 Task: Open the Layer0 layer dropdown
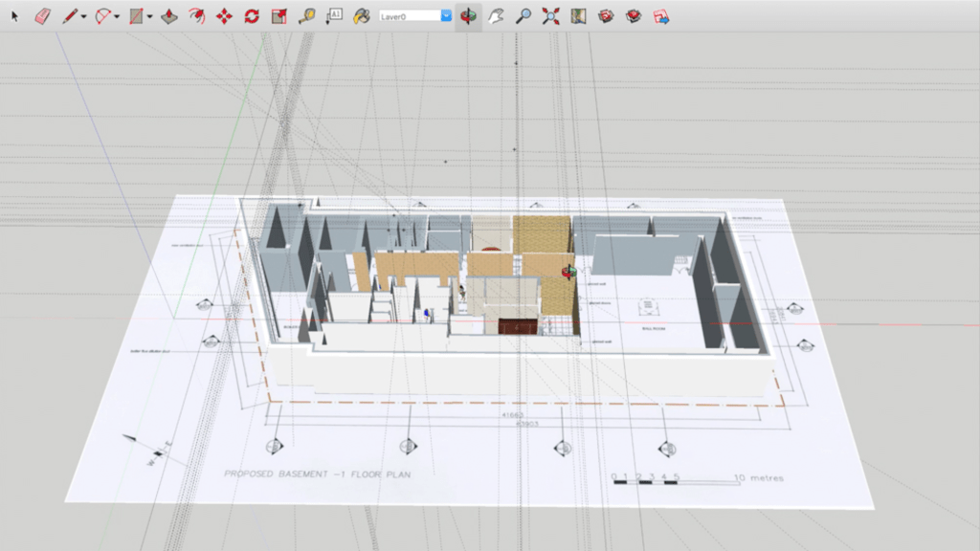point(446,16)
